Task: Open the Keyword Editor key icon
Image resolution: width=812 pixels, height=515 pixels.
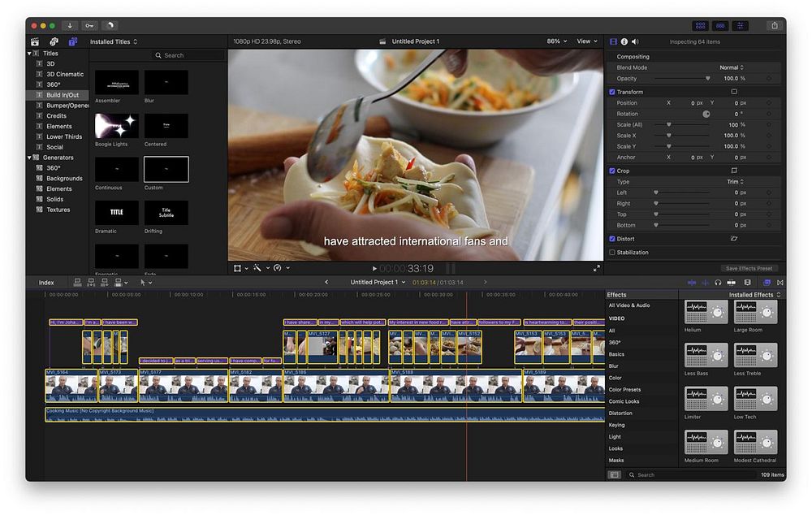Action: [89, 26]
